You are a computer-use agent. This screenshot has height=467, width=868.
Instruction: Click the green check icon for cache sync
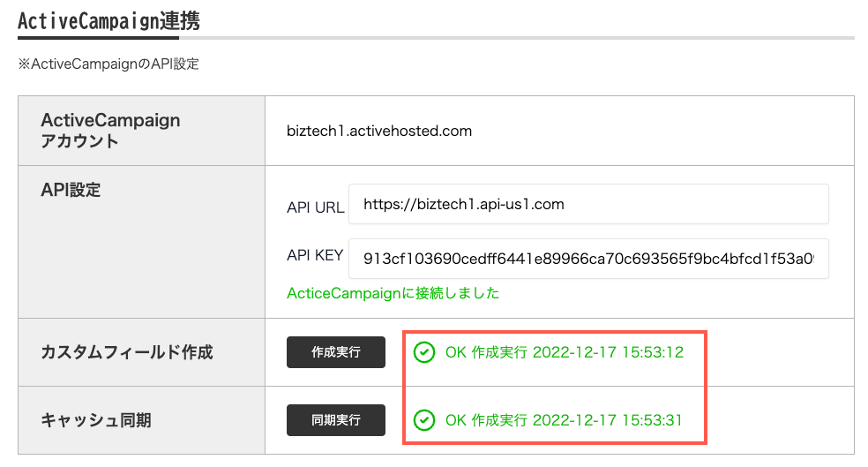click(423, 420)
